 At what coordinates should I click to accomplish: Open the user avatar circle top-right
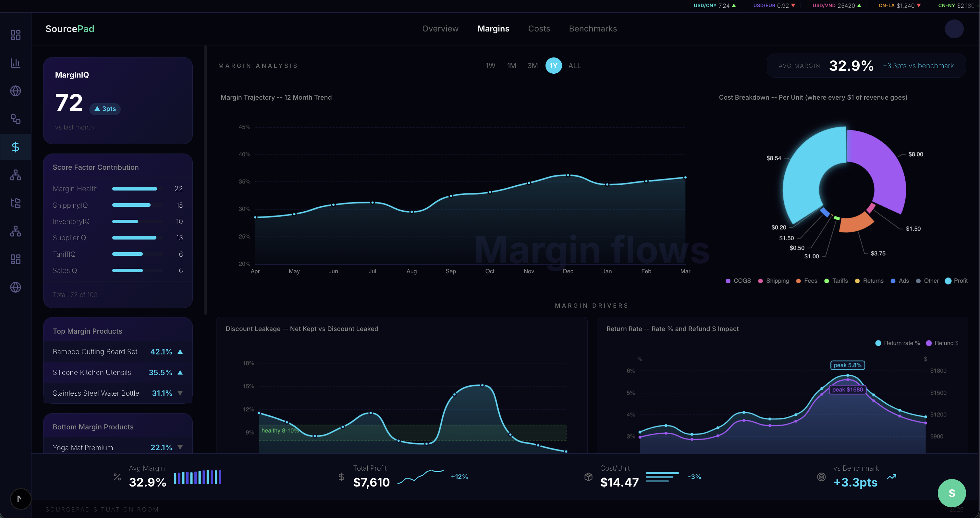coord(954,29)
